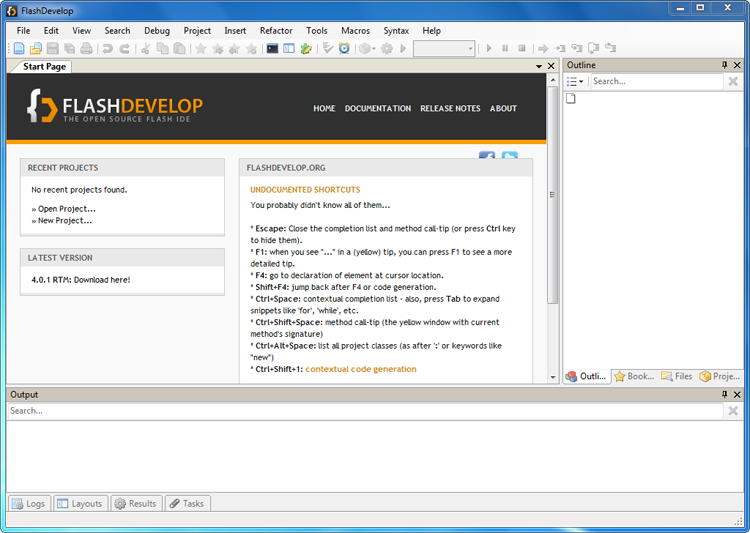Click the Open File folder icon

(35, 48)
